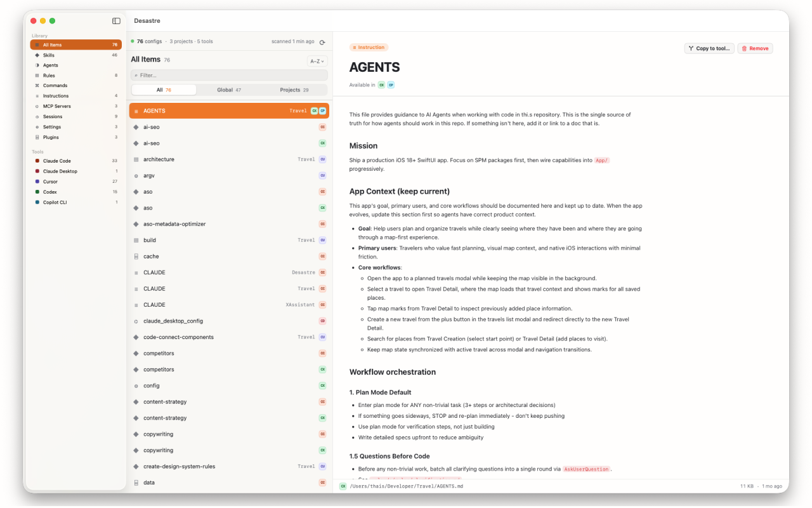Click the scanned 1 min ago text
812x508 pixels.
click(x=292, y=41)
